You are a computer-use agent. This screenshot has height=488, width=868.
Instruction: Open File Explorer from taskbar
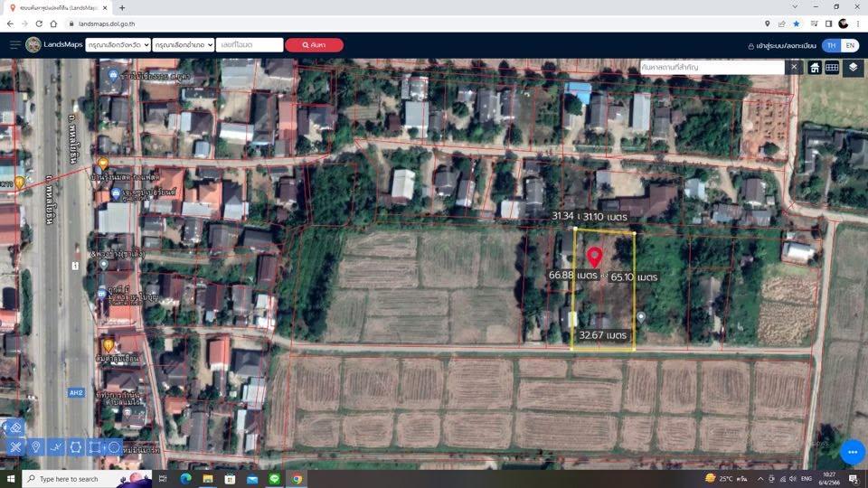[x=208, y=479]
